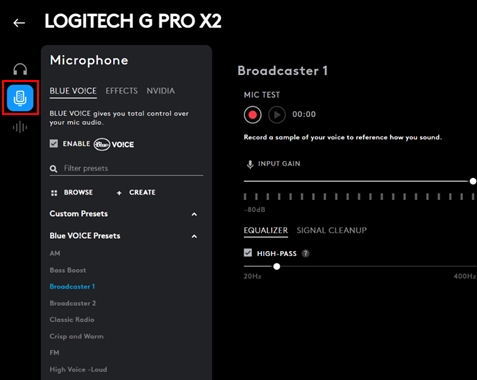
Task: Open the sound waveform sidebar icon
Action: pyautogui.click(x=20, y=127)
